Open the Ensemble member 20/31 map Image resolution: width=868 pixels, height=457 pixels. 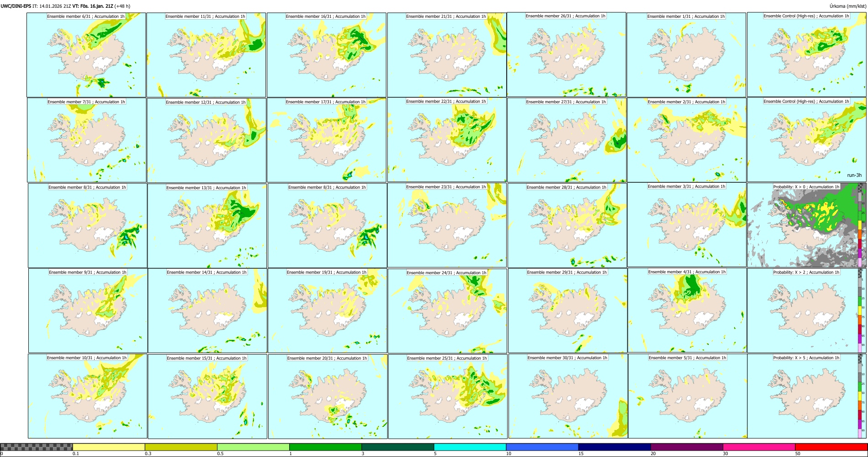pos(328,396)
